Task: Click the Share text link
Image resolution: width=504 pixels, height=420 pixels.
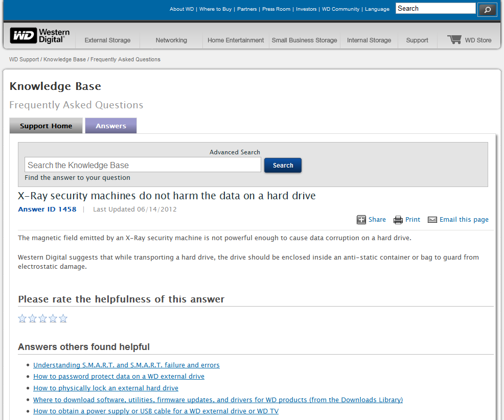Action: [377, 220]
